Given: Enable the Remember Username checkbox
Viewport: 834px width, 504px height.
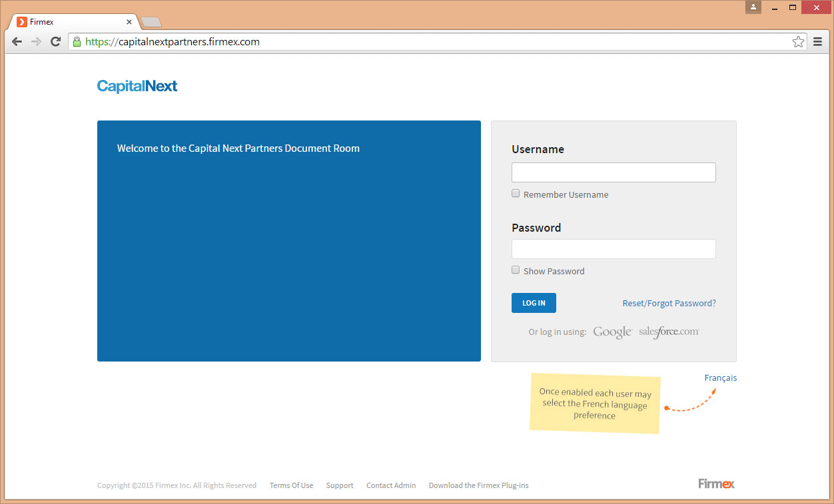Looking at the screenshot, I should (516, 194).
